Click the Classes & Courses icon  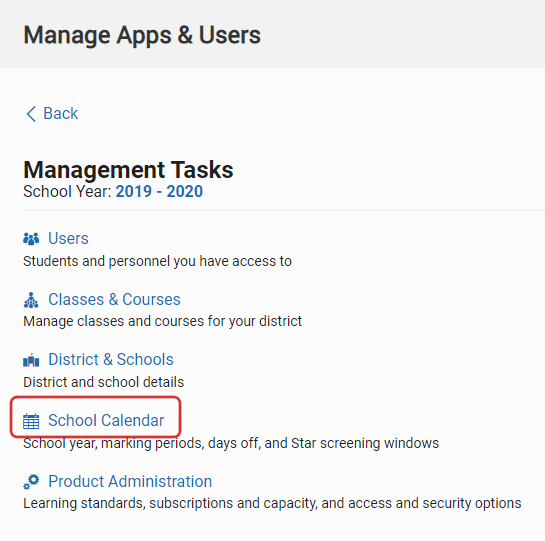pos(31,300)
